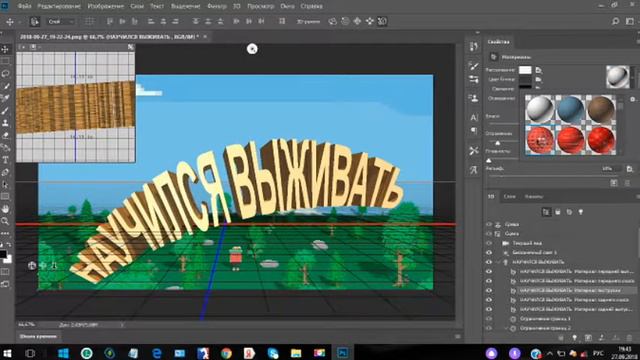Viewport: 640px width, 360px height.
Task: Select the Eraser tool
Action: [x=5, y=135]
